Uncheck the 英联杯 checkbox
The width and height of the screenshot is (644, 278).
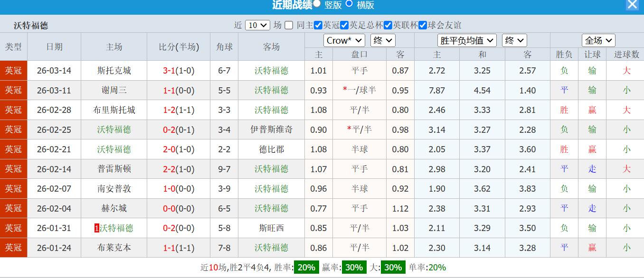click(387, 25)
